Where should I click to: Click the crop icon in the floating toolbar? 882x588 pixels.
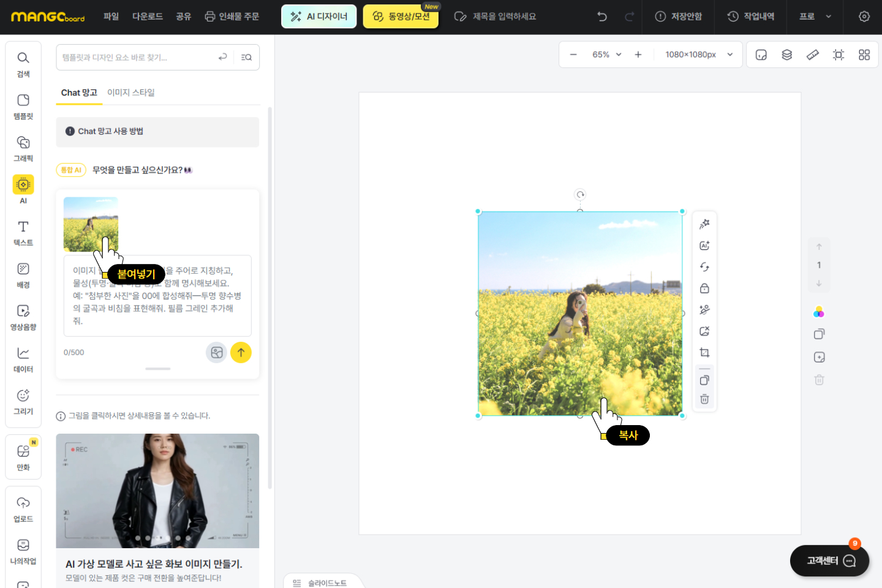coord(704,353)
